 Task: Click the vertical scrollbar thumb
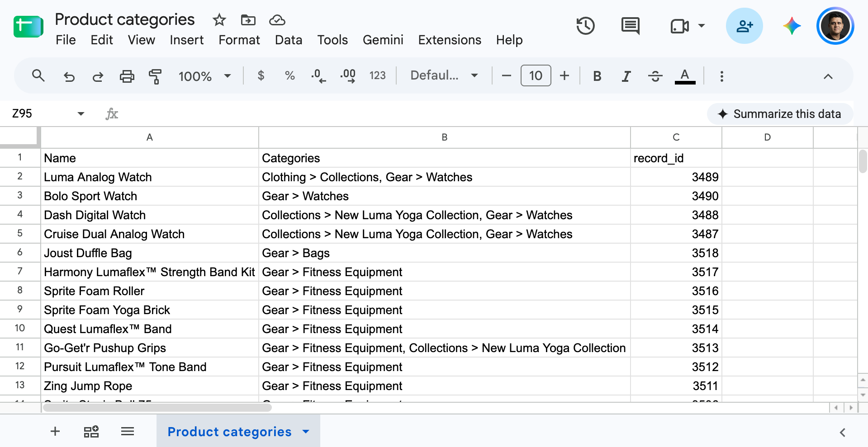pyautogui.click(x=863, y=161)
